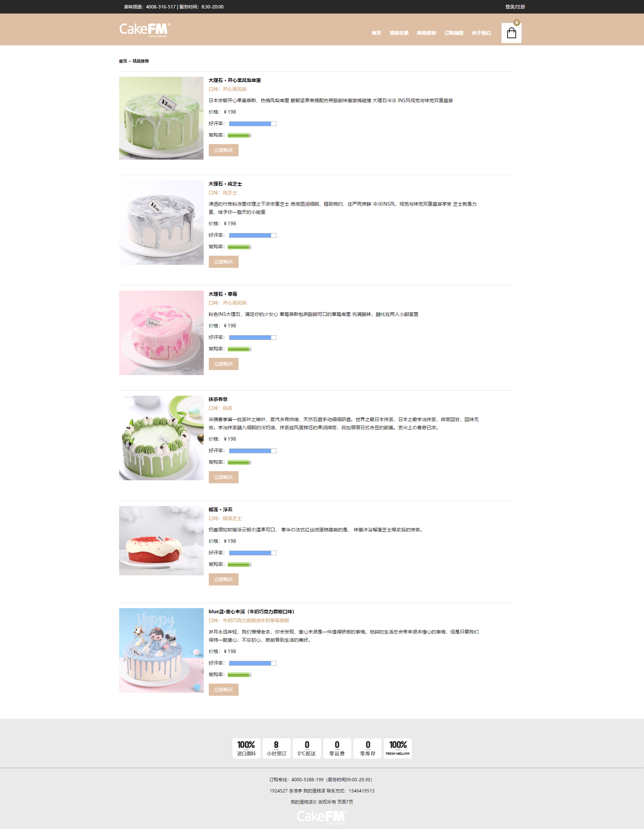The image size is (644, 829).
Task: Open the blue蓝·童心未泯 cake image
Action: (161, 651)
